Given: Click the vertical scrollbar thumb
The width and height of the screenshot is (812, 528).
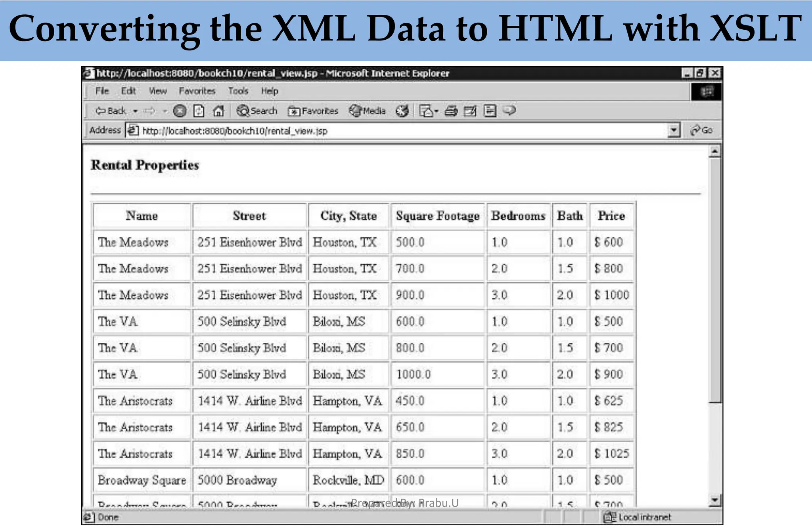Looking at the screenshot, I should point(714,280).
